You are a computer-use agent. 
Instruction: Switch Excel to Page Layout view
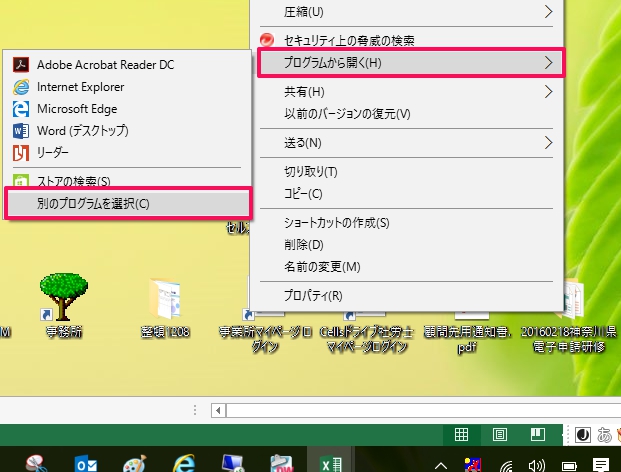click(500, 434)
